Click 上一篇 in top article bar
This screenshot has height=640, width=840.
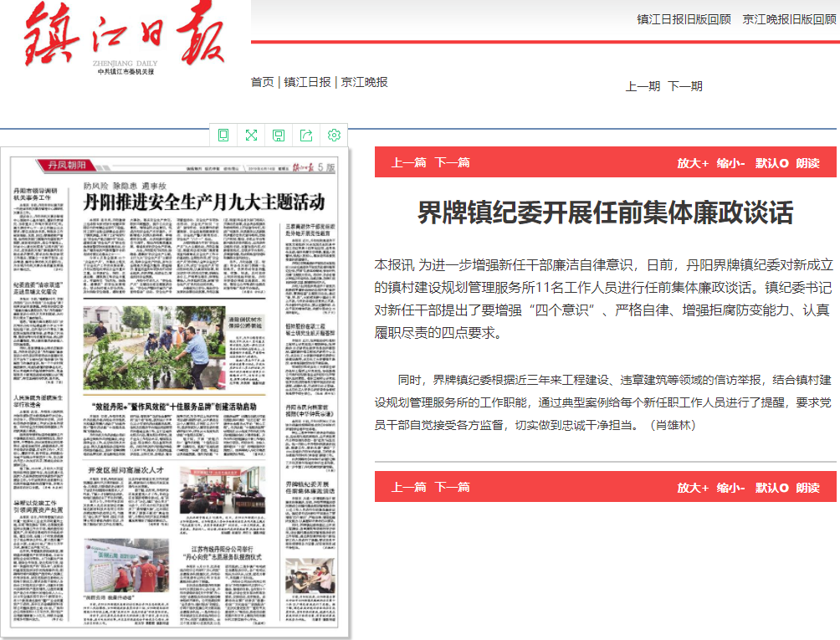pyautogui.click(x=408, y=163)
